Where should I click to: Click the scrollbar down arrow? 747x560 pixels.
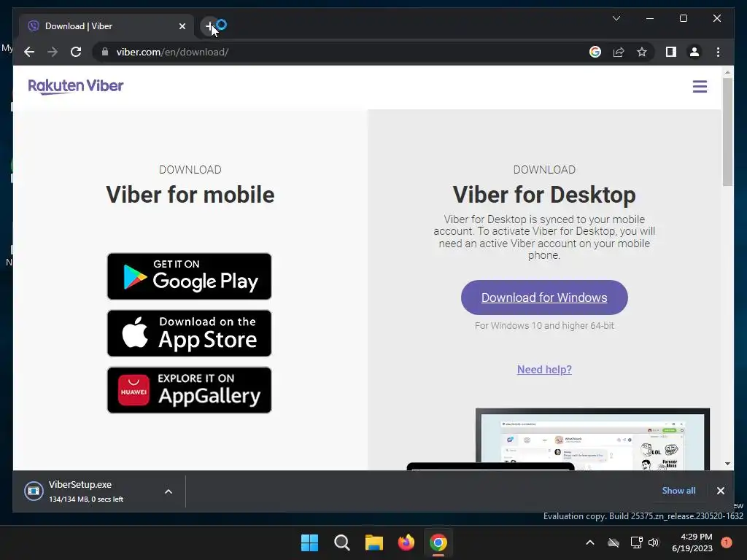pos(727,463)
